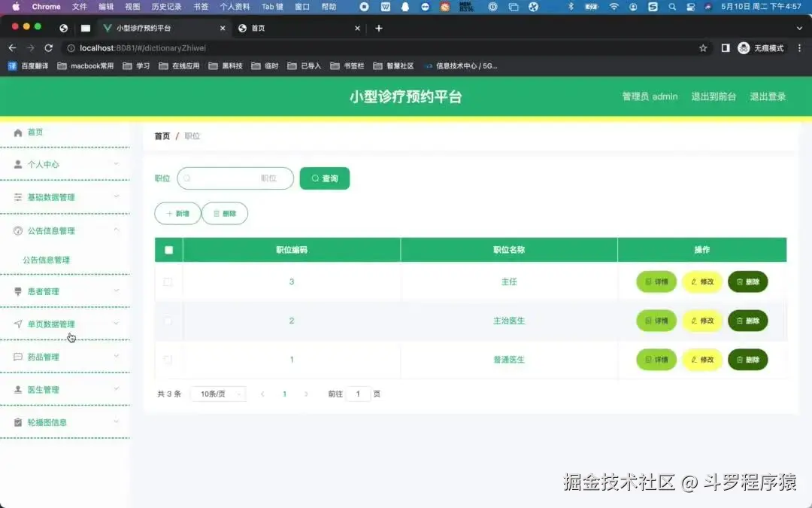The image size is (812, 508).
Task: Click the 删除 button beside 新增
Action: coord(225,214)
